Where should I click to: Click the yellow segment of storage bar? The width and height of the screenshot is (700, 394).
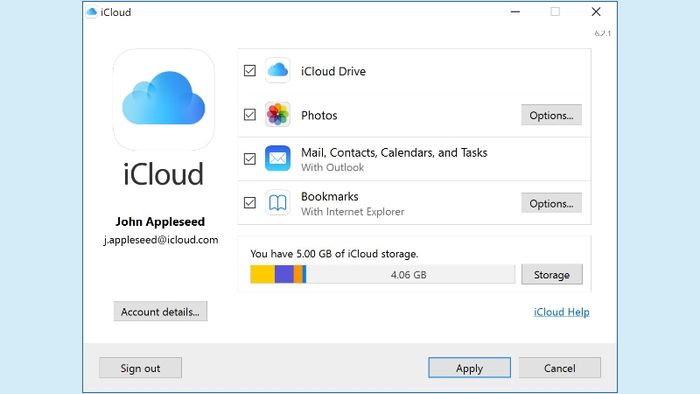pos(262,274)
